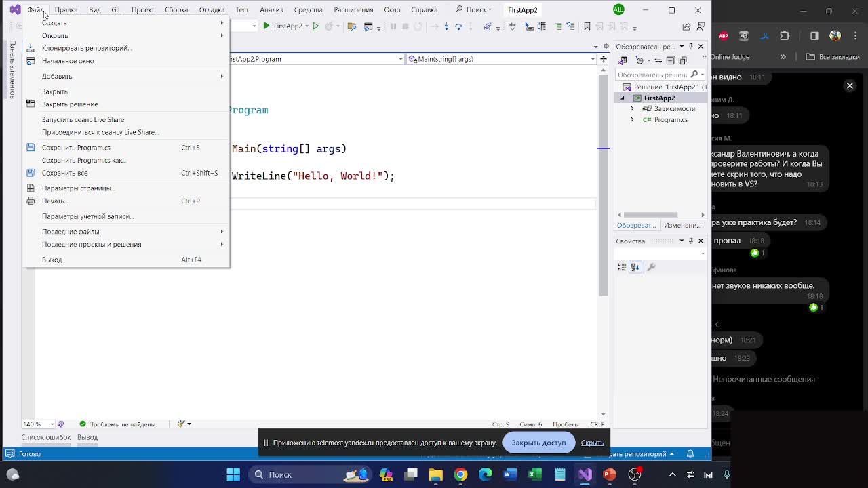Select Печать menu entry
This screenshot has height=488, width=868.
127,201
